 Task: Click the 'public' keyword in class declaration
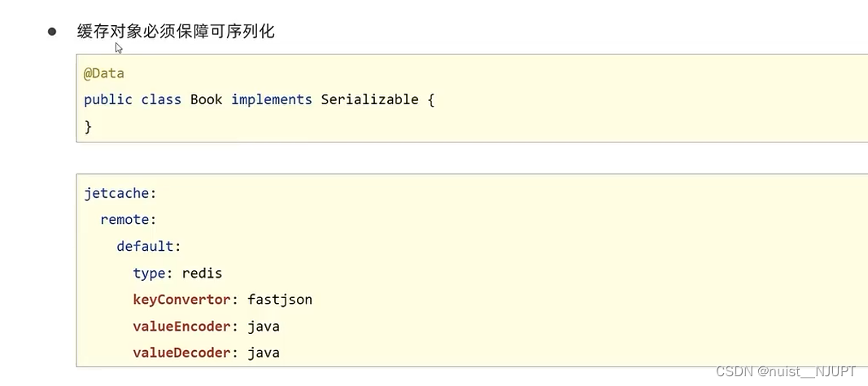pos(108,100)
